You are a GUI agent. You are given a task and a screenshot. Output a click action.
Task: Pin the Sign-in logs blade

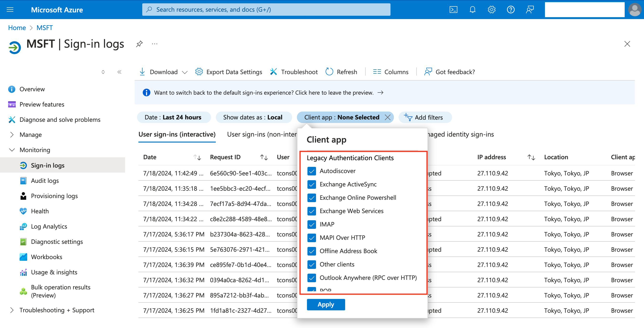139,44
